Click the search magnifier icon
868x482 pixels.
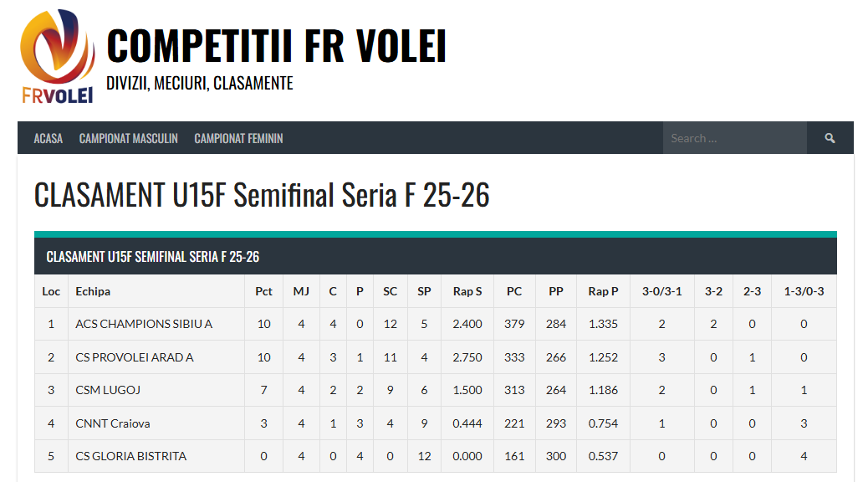[830, 138]
